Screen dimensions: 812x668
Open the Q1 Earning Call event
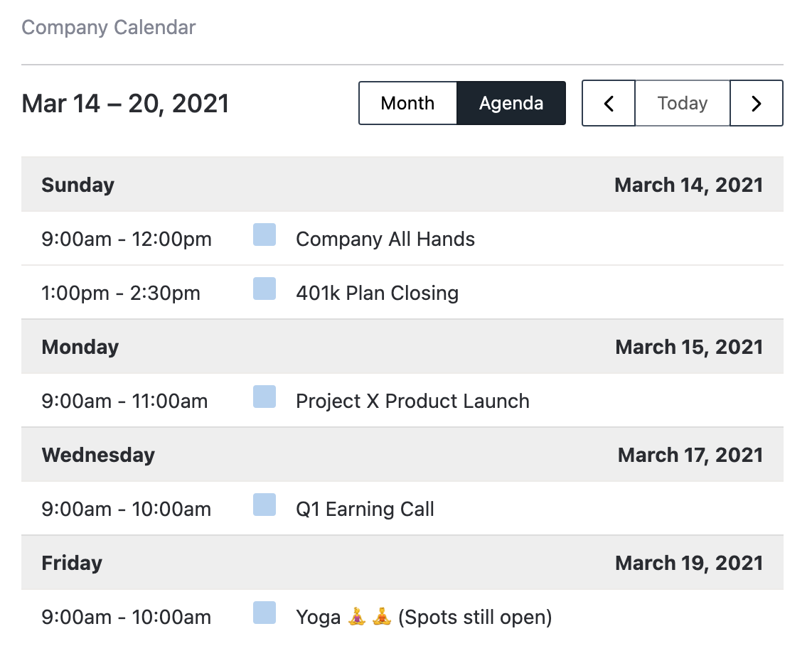(365, 509)
